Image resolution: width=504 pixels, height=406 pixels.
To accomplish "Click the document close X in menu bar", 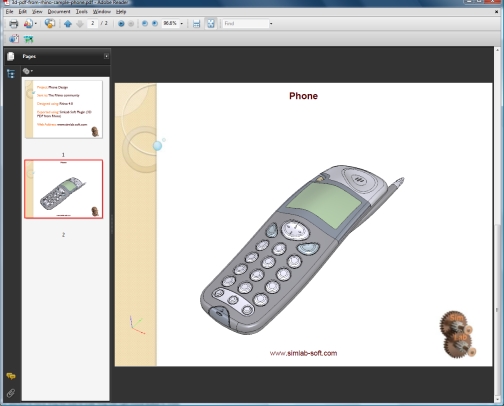I will tap(496, 12).
